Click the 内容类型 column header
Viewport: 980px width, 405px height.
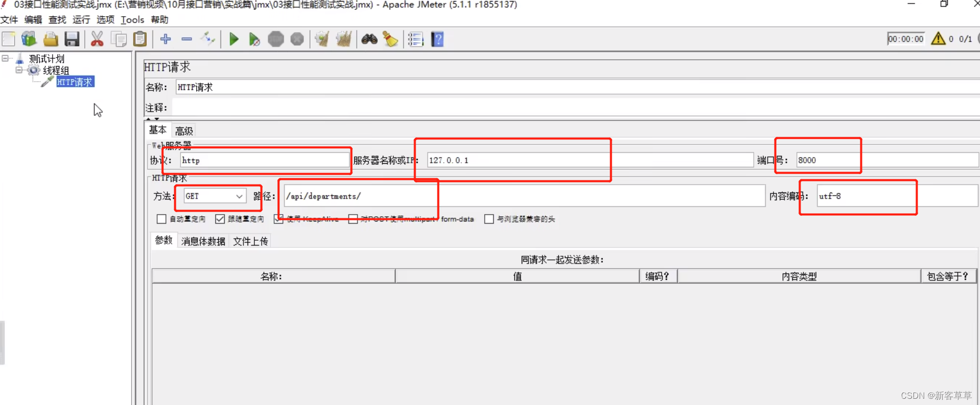[x=800, y=276]
